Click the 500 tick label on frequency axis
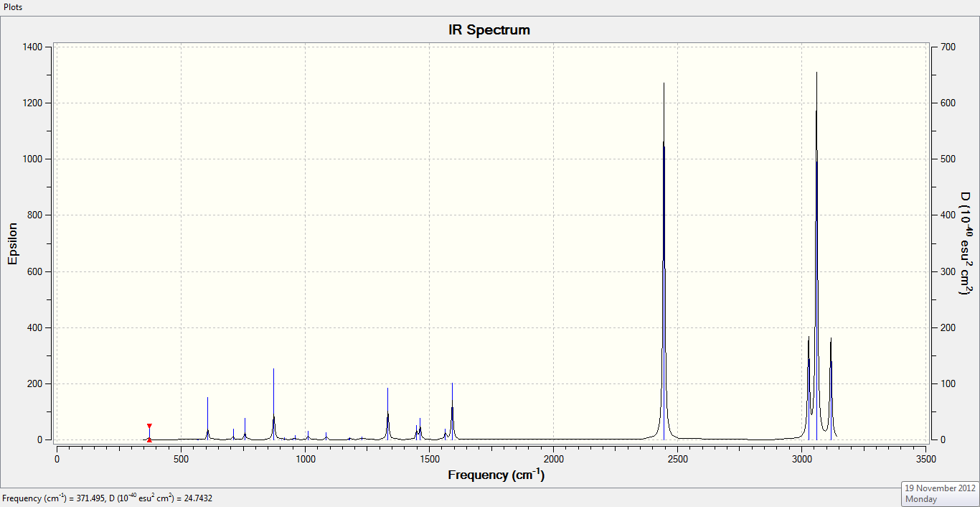This screenshot has height=507, width=980. click(181, 458)
